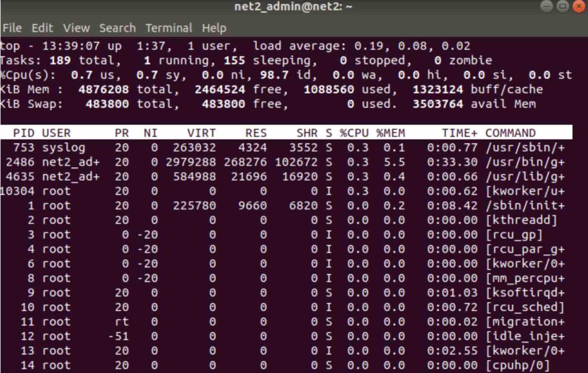This screenshot has width=588, height=373.
Task: Open the Help menu
Action: pos(214,28)
